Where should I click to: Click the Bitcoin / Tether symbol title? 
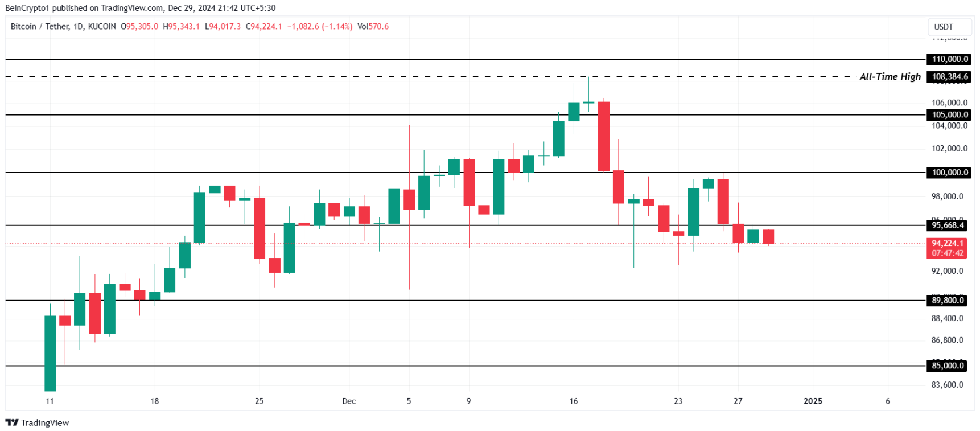pos(40,26)
